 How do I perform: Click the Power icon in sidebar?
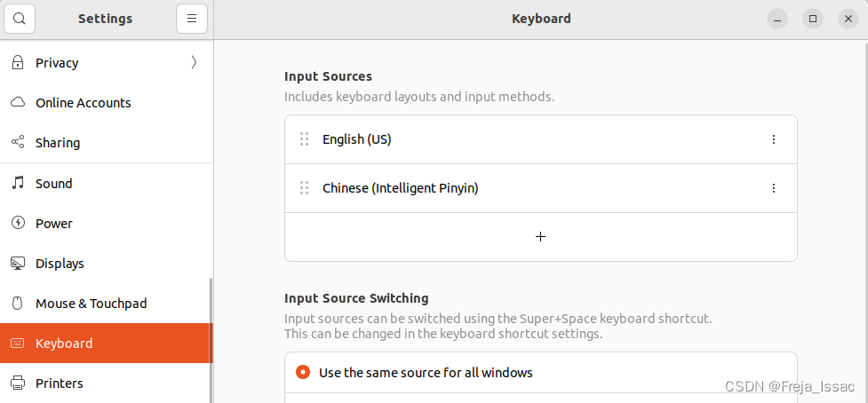coord(18,224)
